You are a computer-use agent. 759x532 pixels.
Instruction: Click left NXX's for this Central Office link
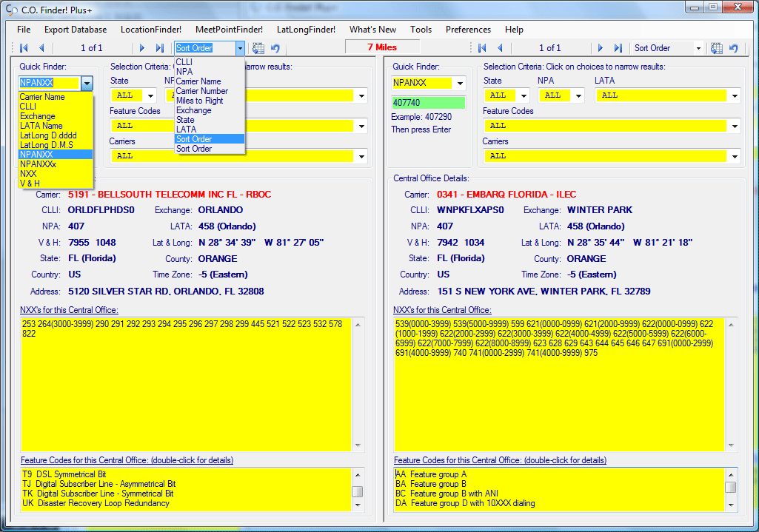click(x=69, y=310)
